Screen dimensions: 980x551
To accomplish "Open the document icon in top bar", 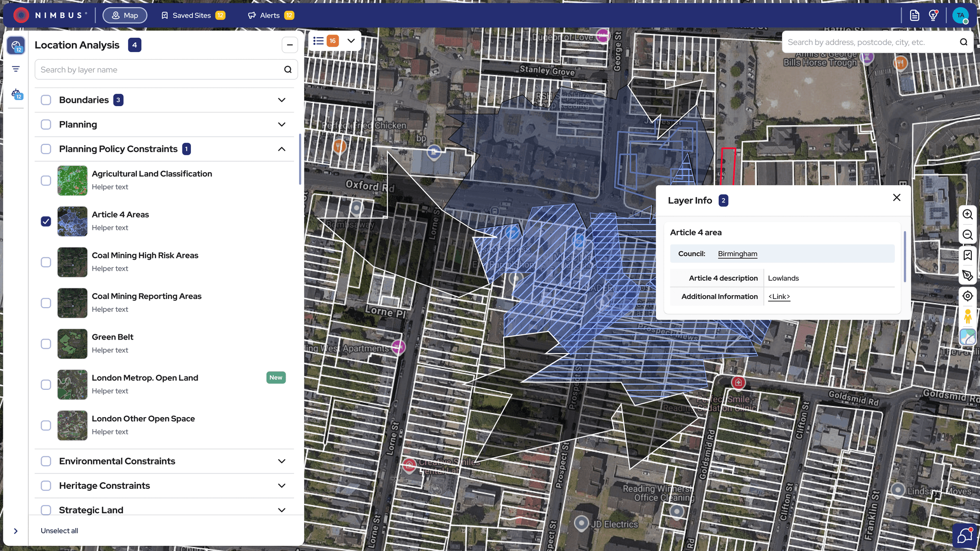I will [x=914, y=15].
